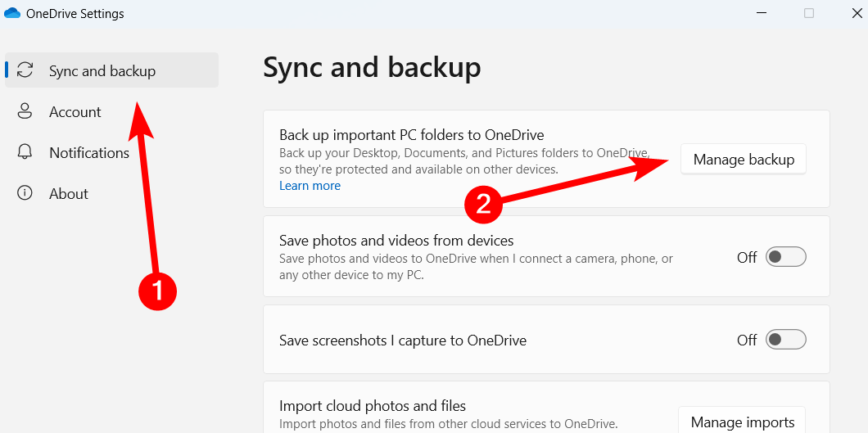This screenshot has width=868, height=433.
Task: Click the About info circle icon
Action: (25, 193)
